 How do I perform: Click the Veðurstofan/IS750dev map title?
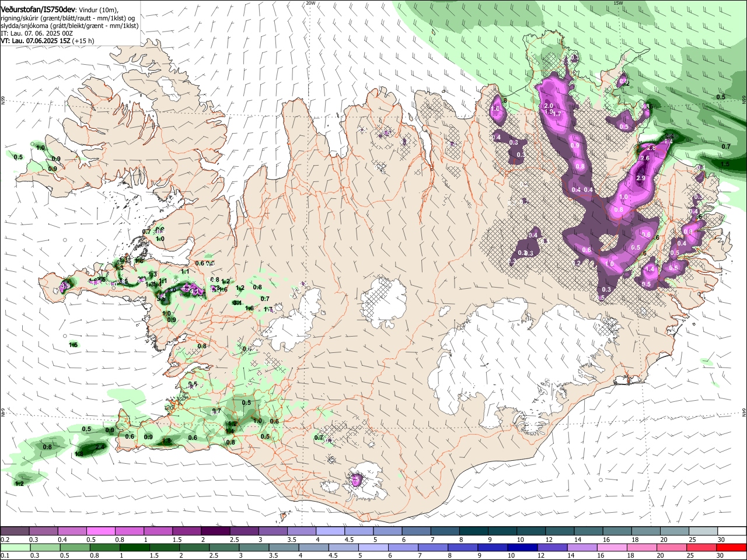[37, 9]
